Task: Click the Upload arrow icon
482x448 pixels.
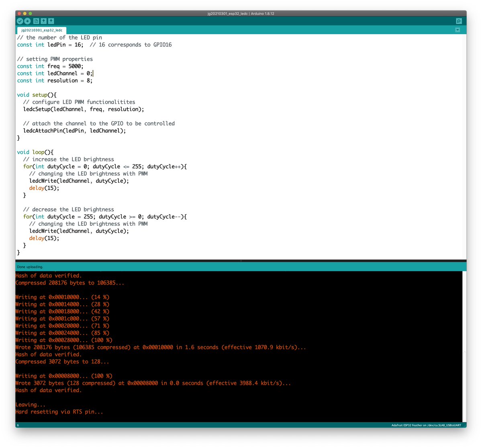Action: pos(27,21)
